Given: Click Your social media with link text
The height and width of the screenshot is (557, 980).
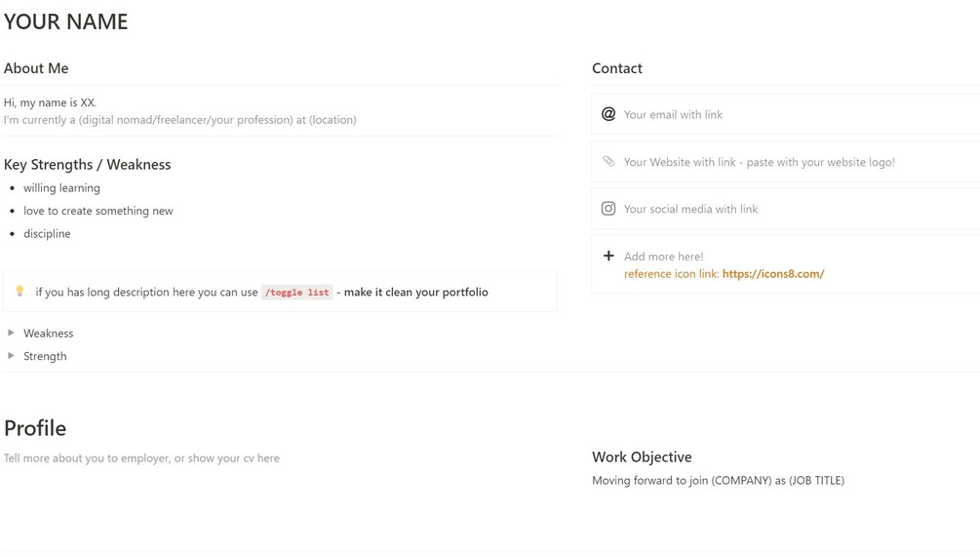Looking at the screenshot, I should [690, 209].
